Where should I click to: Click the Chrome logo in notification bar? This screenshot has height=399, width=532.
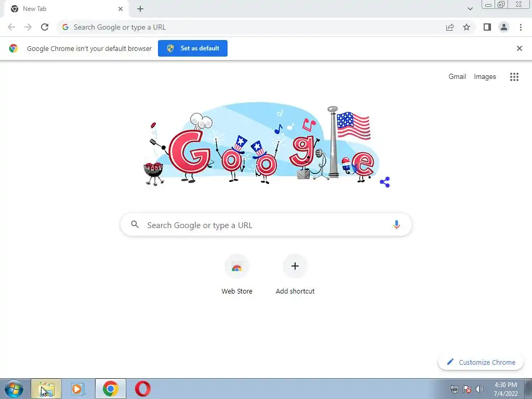click(13, 48)
